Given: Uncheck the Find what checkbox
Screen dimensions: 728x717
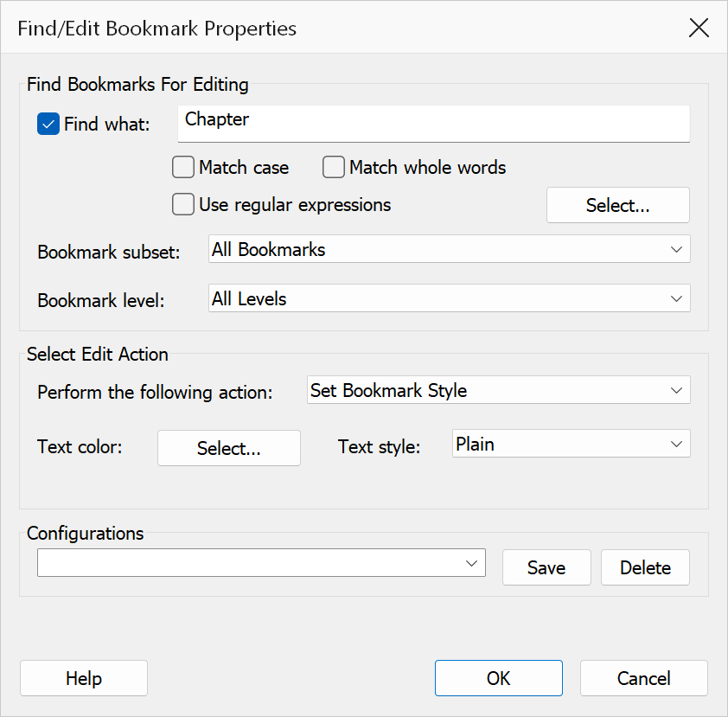Looking at the screenshot, I should (x=48, y=124).
